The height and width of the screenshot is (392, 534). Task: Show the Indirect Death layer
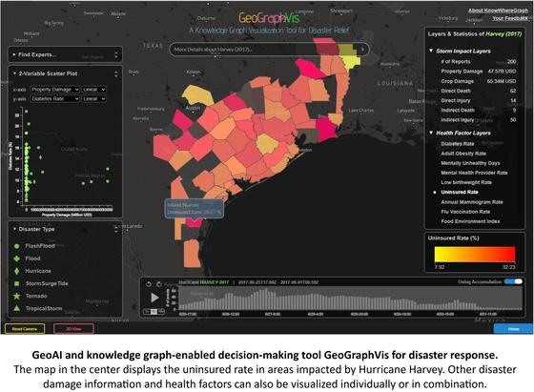click(458, 110)
